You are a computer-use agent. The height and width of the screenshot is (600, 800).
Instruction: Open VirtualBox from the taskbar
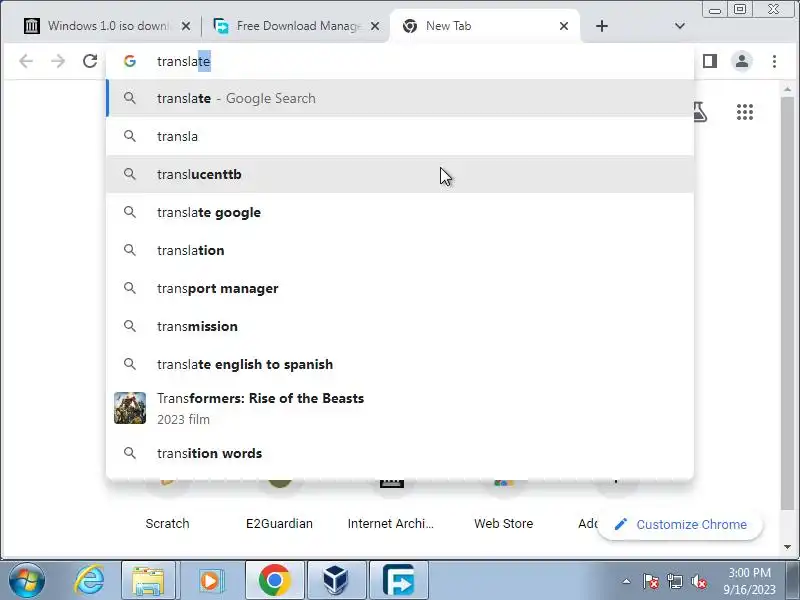click(x=336, y=581)
